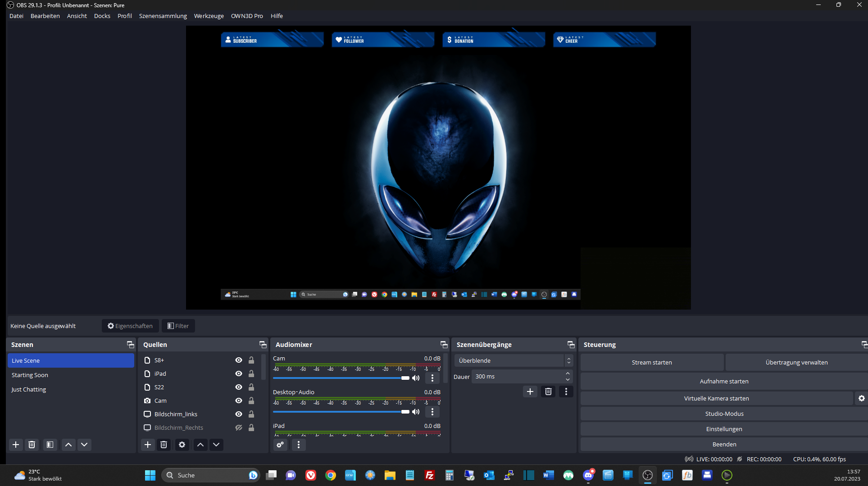Open the Bearbeiten menu

coord(45,16)
